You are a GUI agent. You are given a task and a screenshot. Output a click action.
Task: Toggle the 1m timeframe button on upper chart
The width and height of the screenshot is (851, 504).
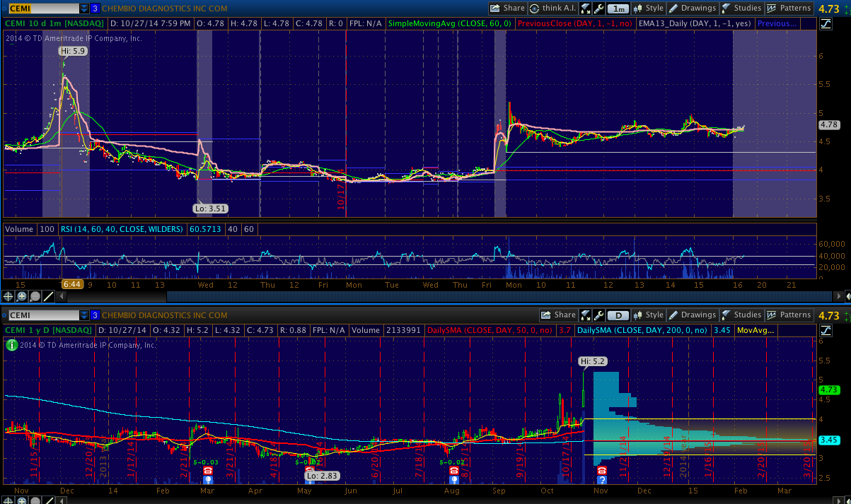point(618,8)
